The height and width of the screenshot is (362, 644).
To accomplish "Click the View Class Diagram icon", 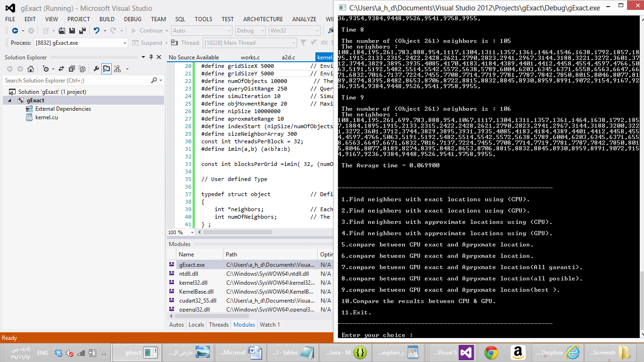I will [x=117, y=69].
